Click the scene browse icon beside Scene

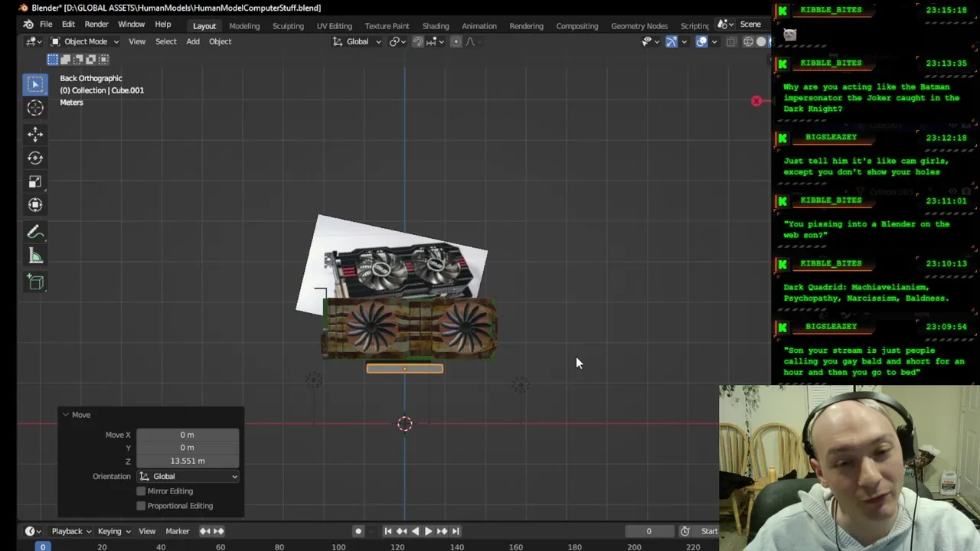point(724,24)
